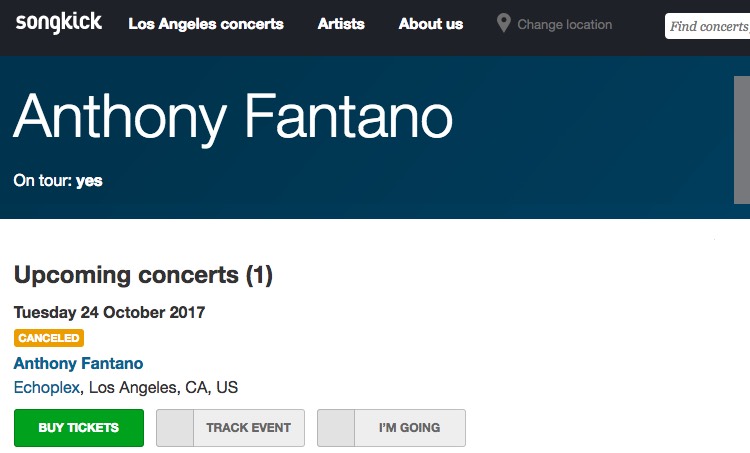This screenshot has width=750, height=453.
Task: Click the On tour yes status
Action: (58, 180)
